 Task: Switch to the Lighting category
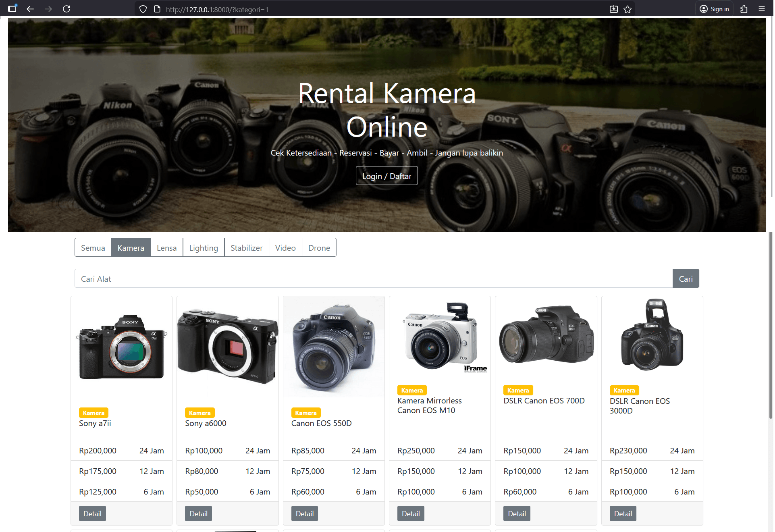[204, 247]
